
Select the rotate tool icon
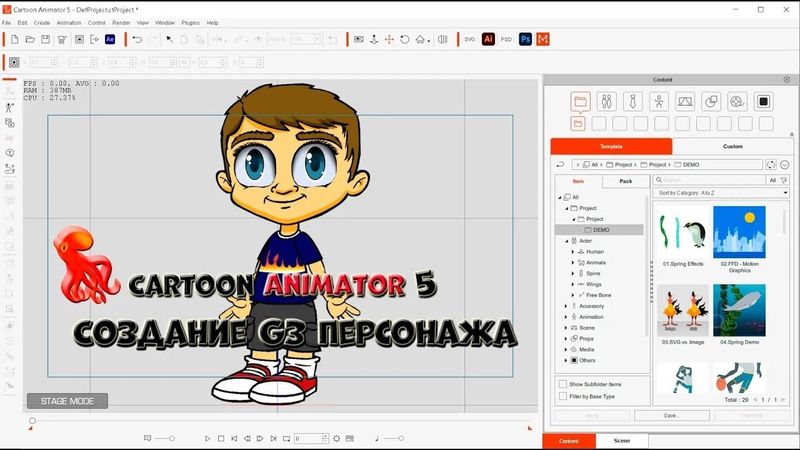405,39
